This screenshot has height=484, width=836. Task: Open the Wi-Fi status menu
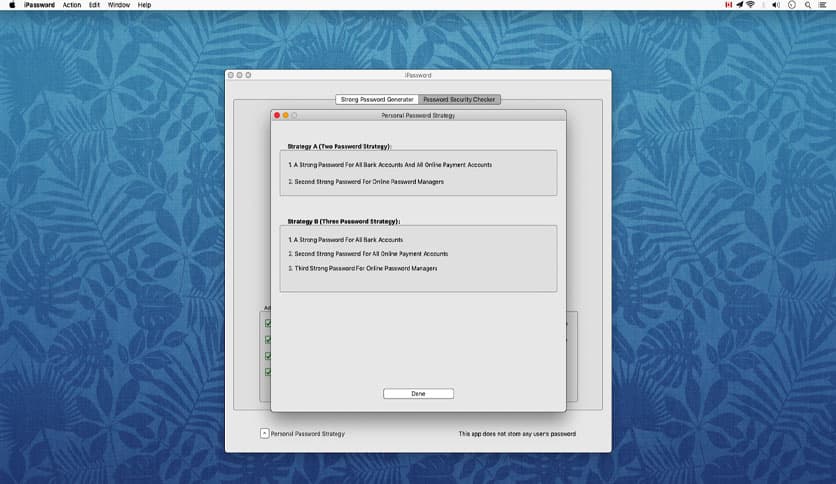[750, 5]
